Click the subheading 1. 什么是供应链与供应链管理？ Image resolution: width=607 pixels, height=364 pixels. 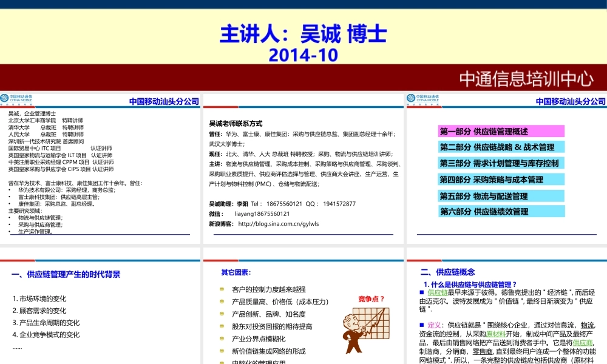click(x=470, y=285)
